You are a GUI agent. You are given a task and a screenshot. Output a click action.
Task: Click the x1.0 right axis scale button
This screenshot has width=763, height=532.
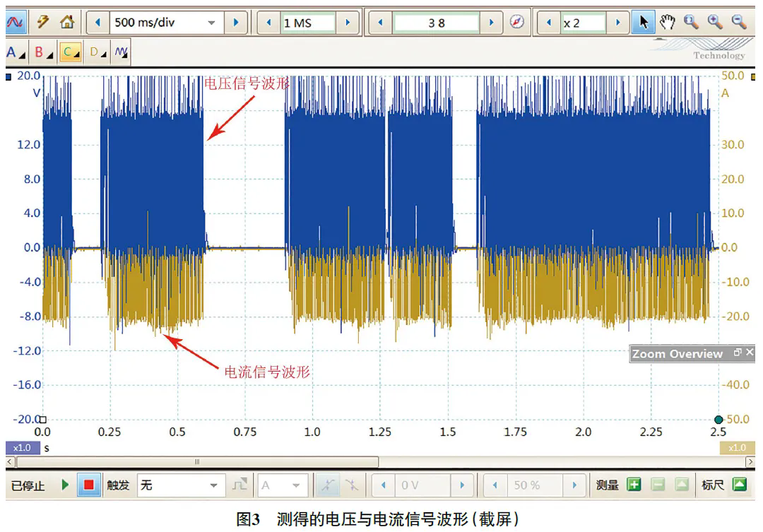click(x=737, y=448)
